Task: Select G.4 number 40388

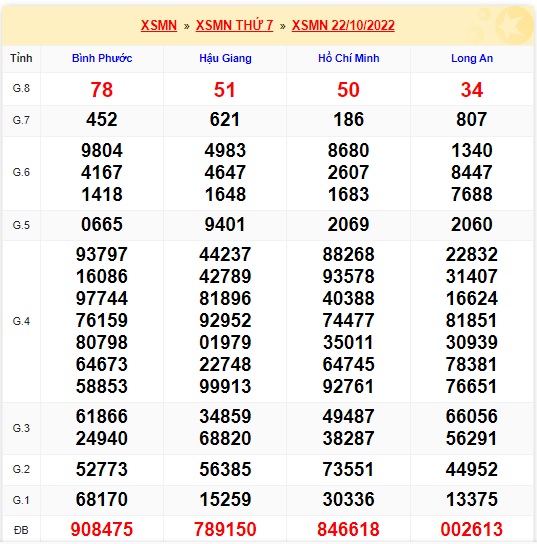Action: (349, 298)
